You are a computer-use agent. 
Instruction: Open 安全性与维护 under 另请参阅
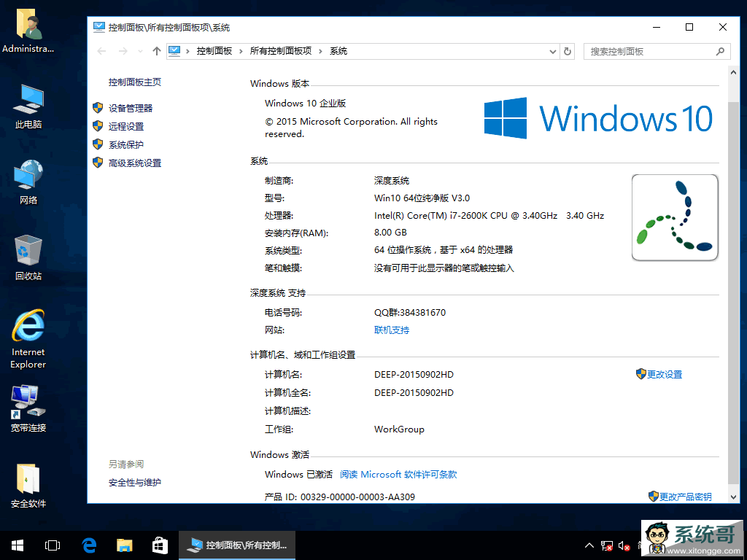click(135, 483)
